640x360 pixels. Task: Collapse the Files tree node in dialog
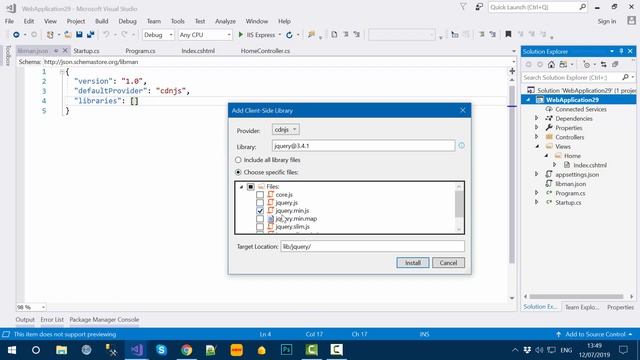coord(241,187)
